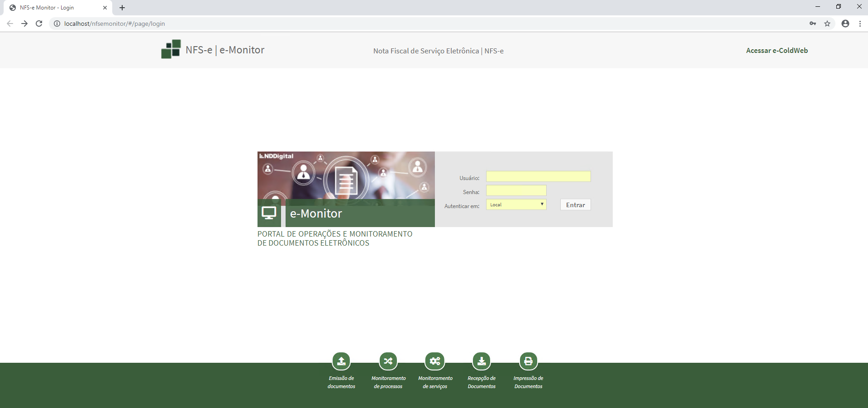Open Monitoramento de serviços

435,361
